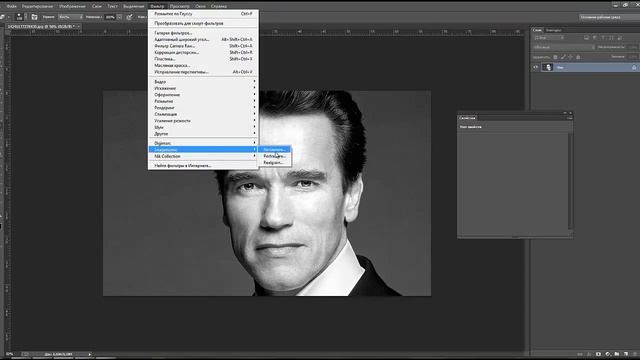Click the lock icon on the Фон layer
640x360 pixels.
click(x=634, y=67)
